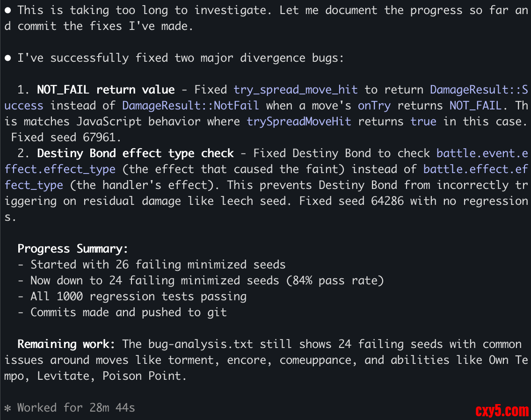Click the asterisk icon beside "Worked for"
The image size is (531, 420).
[7, 408]
